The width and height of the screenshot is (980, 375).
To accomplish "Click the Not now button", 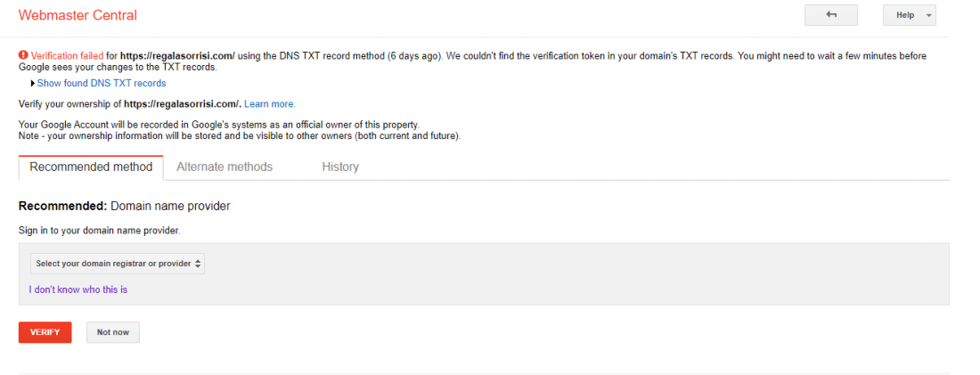I will coord(113,332).
